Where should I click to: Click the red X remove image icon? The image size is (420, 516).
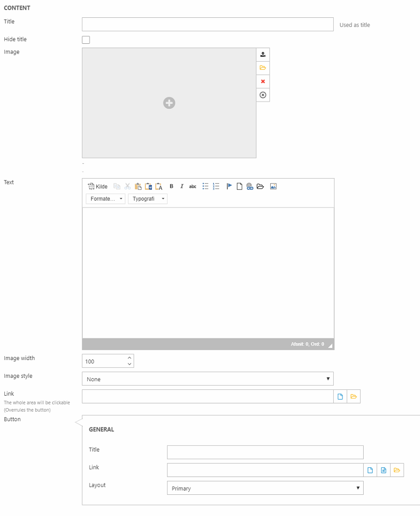262,82
